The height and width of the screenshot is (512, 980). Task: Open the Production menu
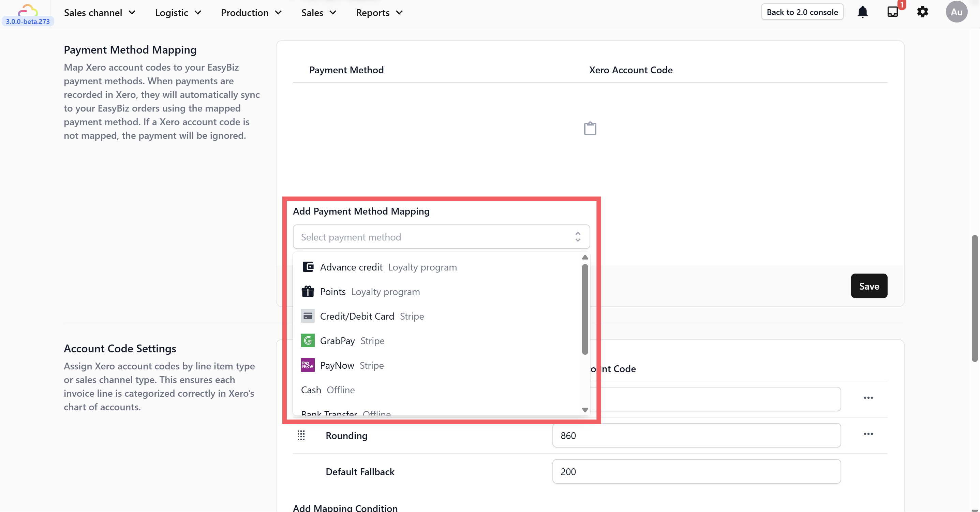251,13
